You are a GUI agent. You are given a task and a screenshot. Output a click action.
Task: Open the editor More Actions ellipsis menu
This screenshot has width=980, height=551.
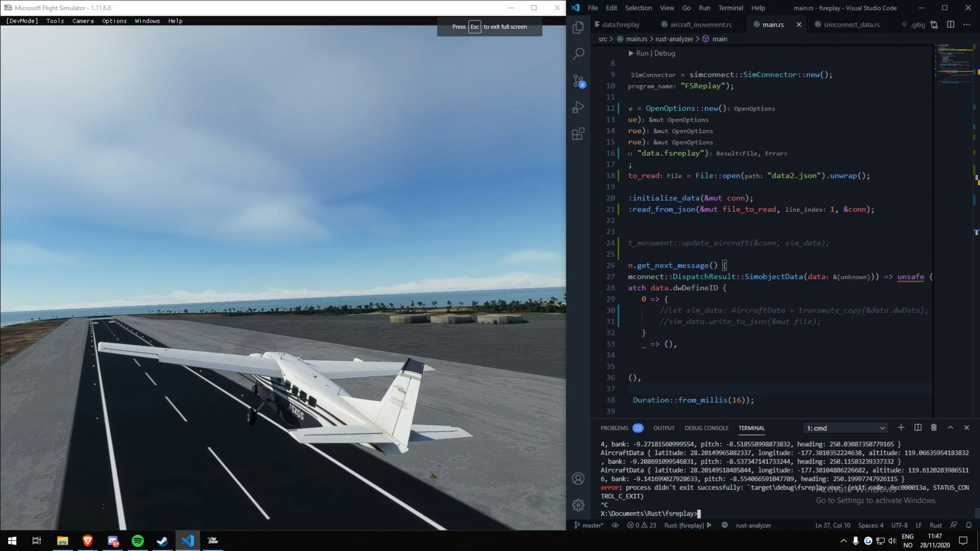coord(967,24)
